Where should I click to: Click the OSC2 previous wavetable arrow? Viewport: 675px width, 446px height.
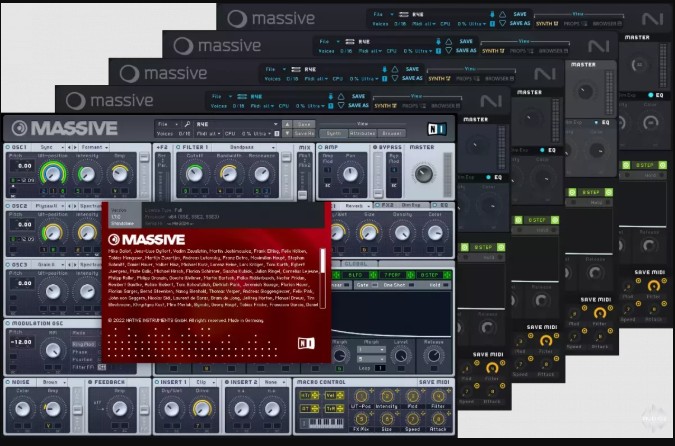pyautogui.click(x=69, y=206)
